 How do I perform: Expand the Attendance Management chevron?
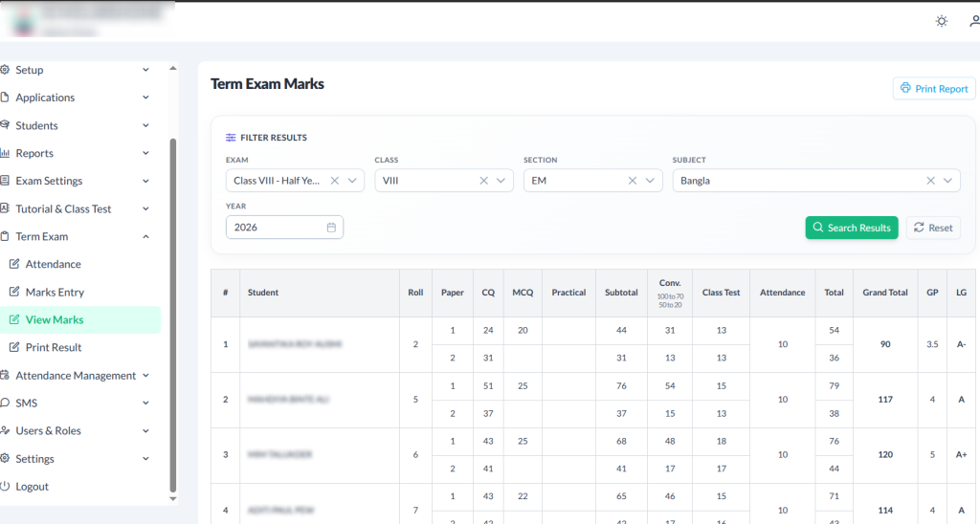pos(145,376)
